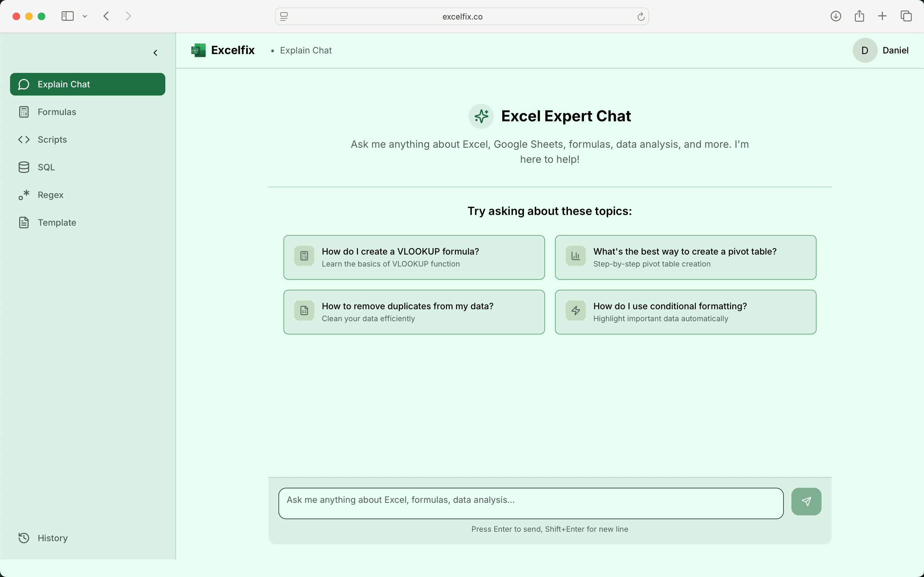Go to the Scripts section

click(x=87, y=140)
